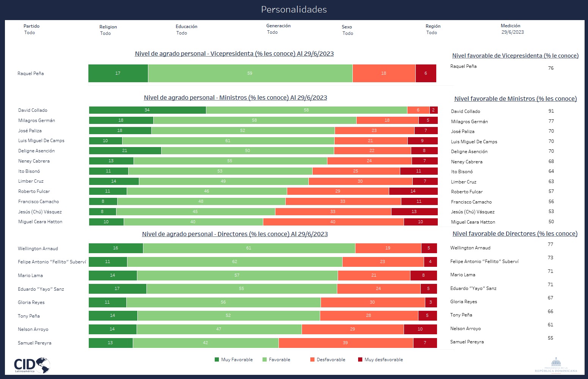Viewport: 588px width, 379px height.
Task: Open the Sexo filter set to Todo
Action: pyautogui.click(x=347, y=30)
